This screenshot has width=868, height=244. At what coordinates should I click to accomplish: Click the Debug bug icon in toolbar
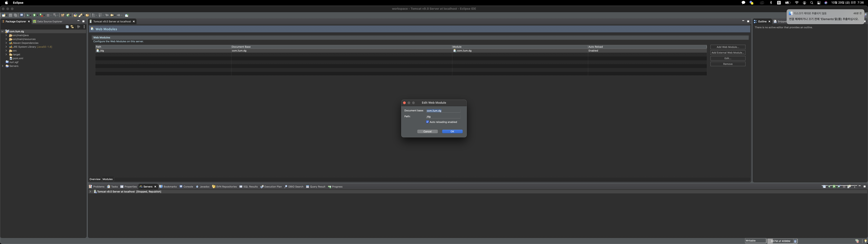click(x=28, y=15)
